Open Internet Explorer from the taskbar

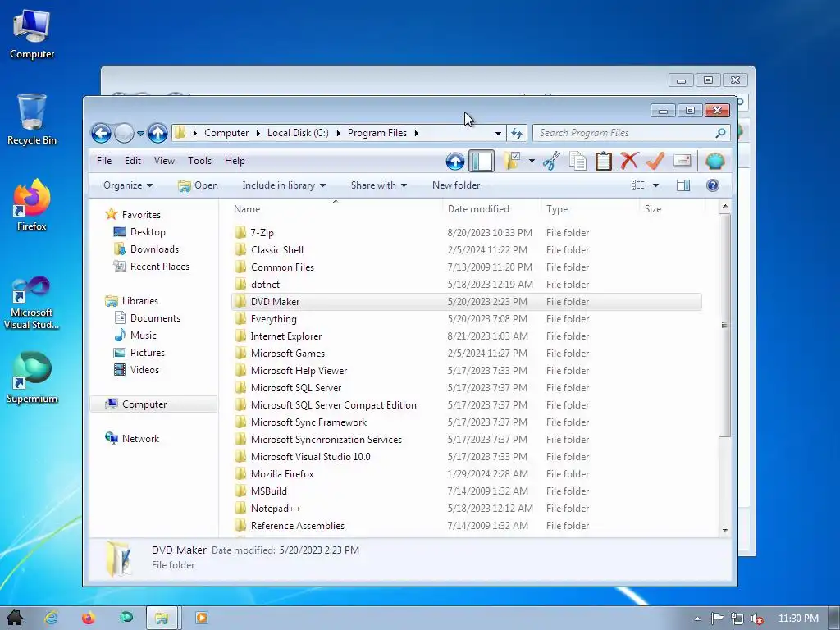click(51, 618)
